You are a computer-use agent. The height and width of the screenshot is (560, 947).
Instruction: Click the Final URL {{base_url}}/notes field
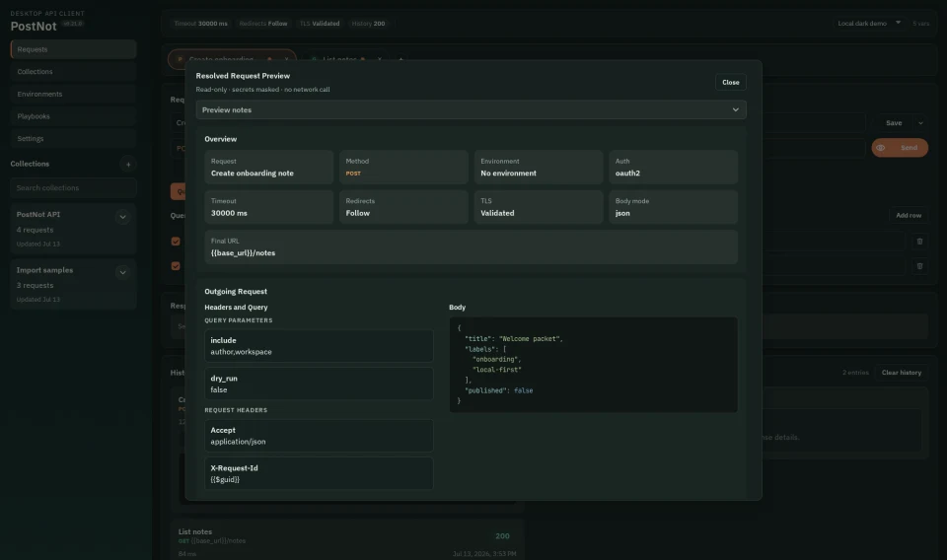pyautogui.click(x=471, y=246)
